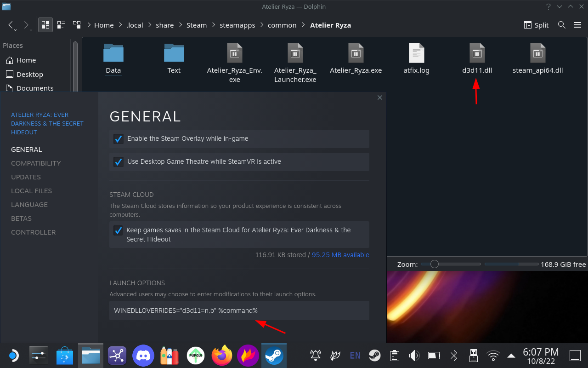Select the d3d11.dll file
Image resolution: width=588 pixels, height=368 pixels.
point(477,58)
